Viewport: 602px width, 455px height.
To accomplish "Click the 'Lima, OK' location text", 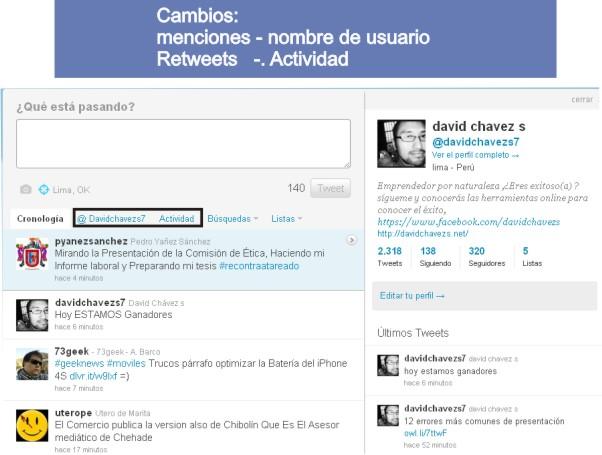I will pos(71,190).
